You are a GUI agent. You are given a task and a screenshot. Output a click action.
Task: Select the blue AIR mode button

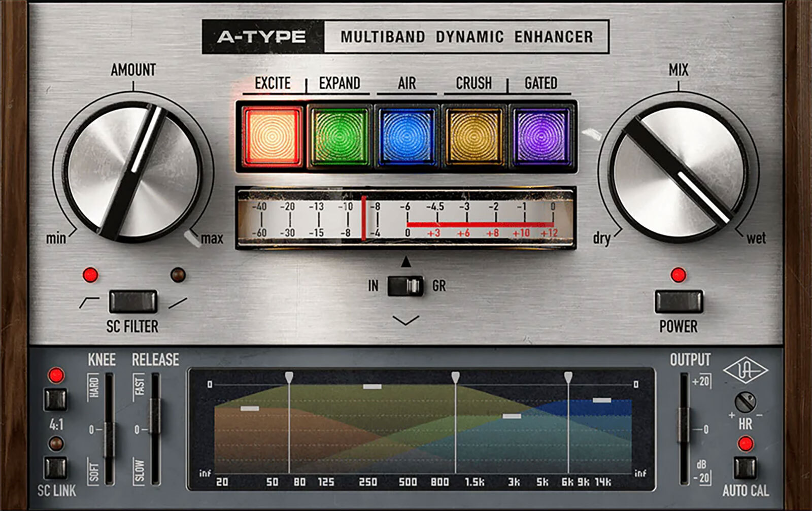pyautogui.click(x=407, y=137)
